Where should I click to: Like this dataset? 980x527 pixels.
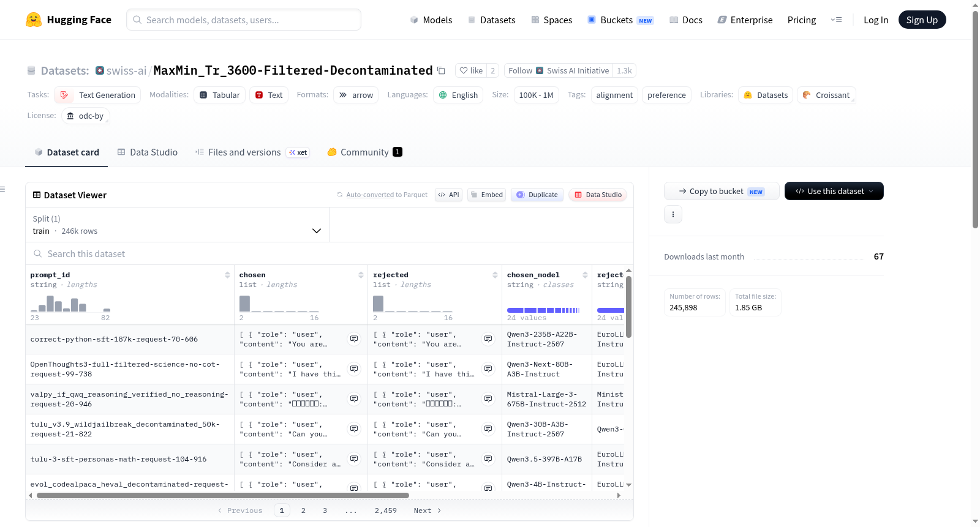[x=472, y=70]
